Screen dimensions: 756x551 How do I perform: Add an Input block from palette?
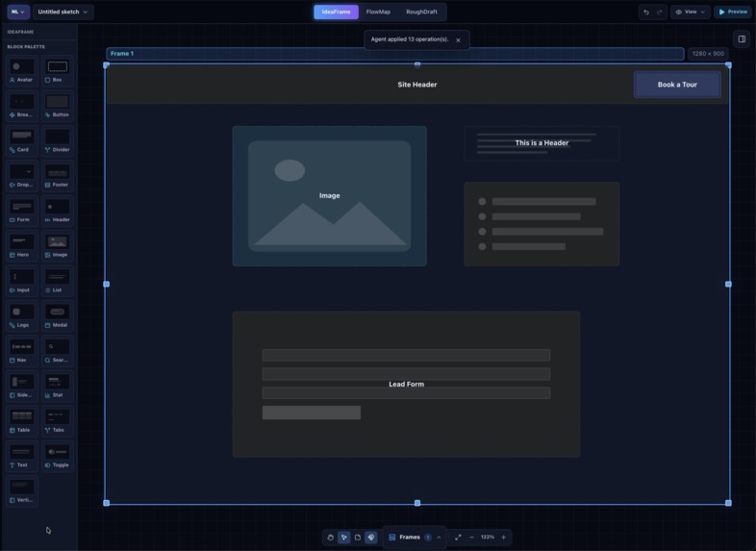[22, 281]
